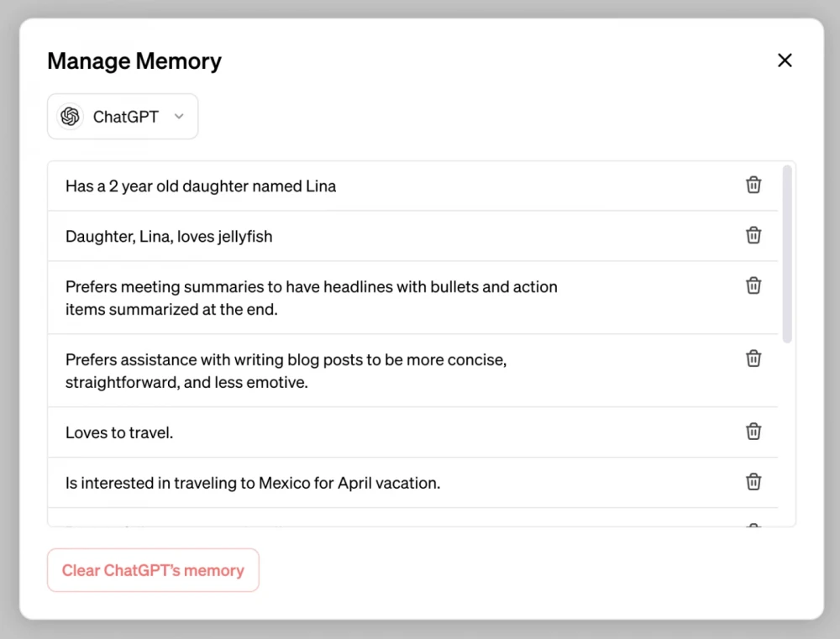840x639 pixels.
Task: Click the blog posts concise memory text
Action: point(286,371)
